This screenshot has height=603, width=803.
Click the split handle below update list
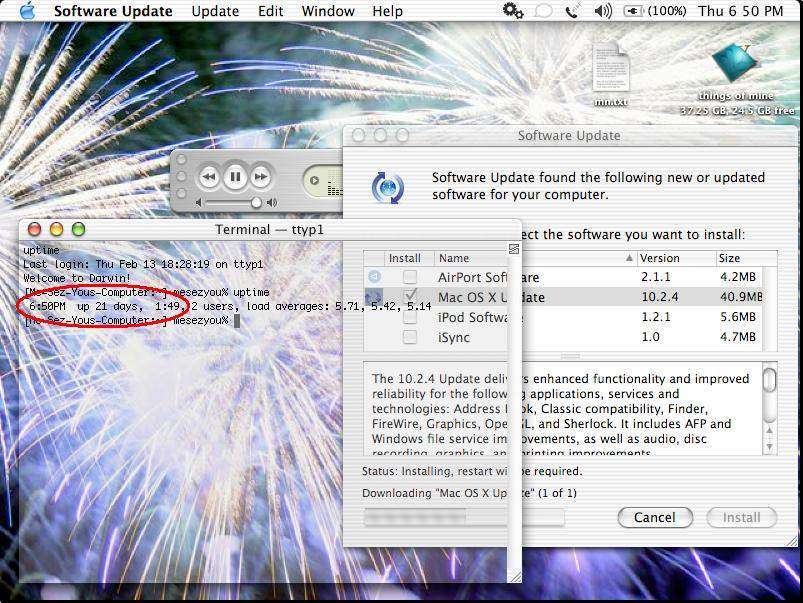(x=570, y=356)
